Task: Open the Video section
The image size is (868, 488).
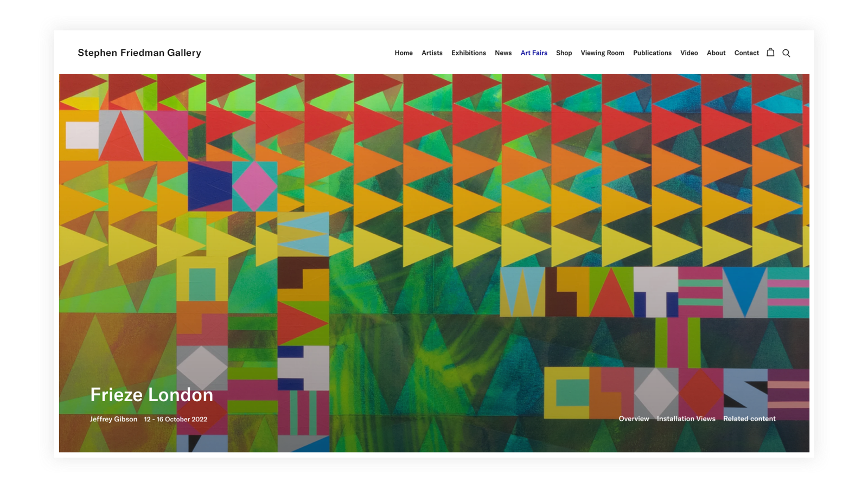Action: pyautogui.click(x=689, y=53)
